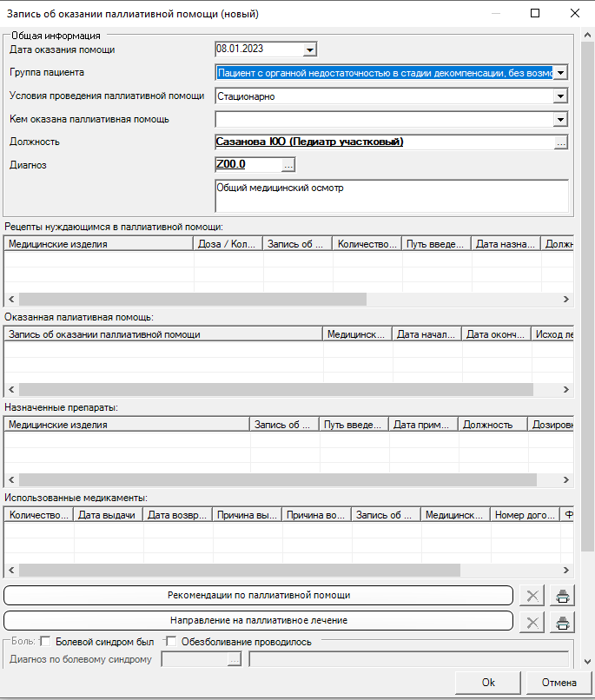This screenshot has height=700, width=595.
Task: Close the palliative care record window
Action: click(x=575, y=13)
